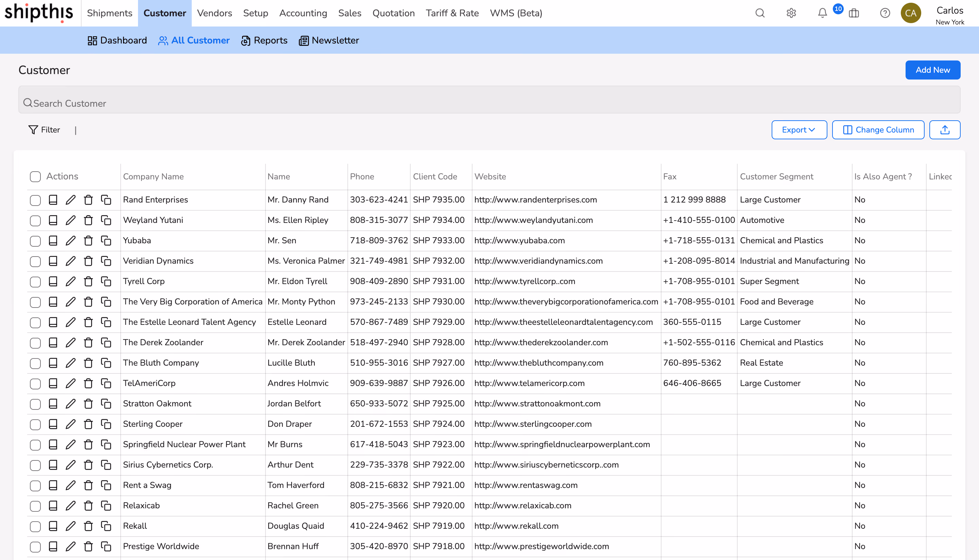Open the Quotation menu

(x=394, y=13)
